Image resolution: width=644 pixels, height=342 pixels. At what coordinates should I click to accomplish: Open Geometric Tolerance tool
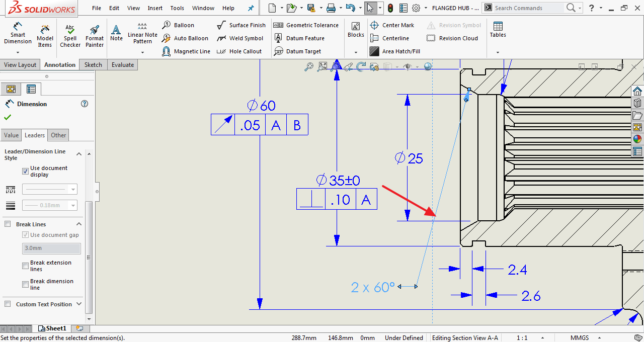306,25
